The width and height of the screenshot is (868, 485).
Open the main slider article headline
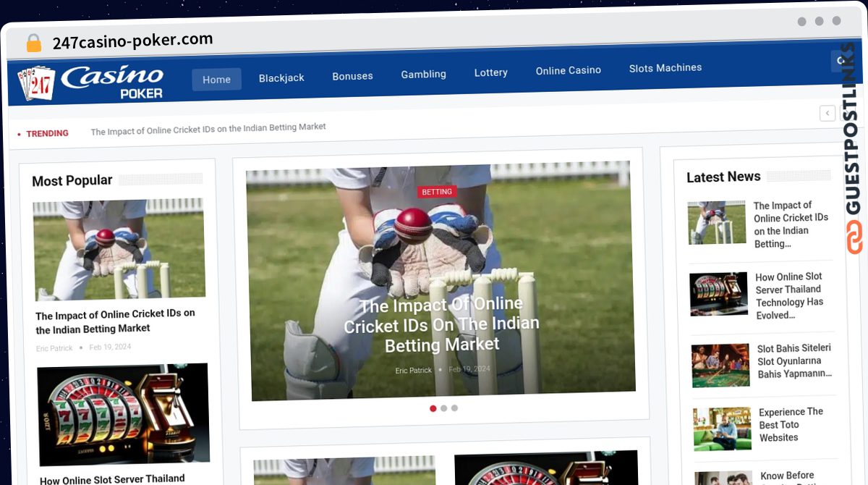(442, 325)
